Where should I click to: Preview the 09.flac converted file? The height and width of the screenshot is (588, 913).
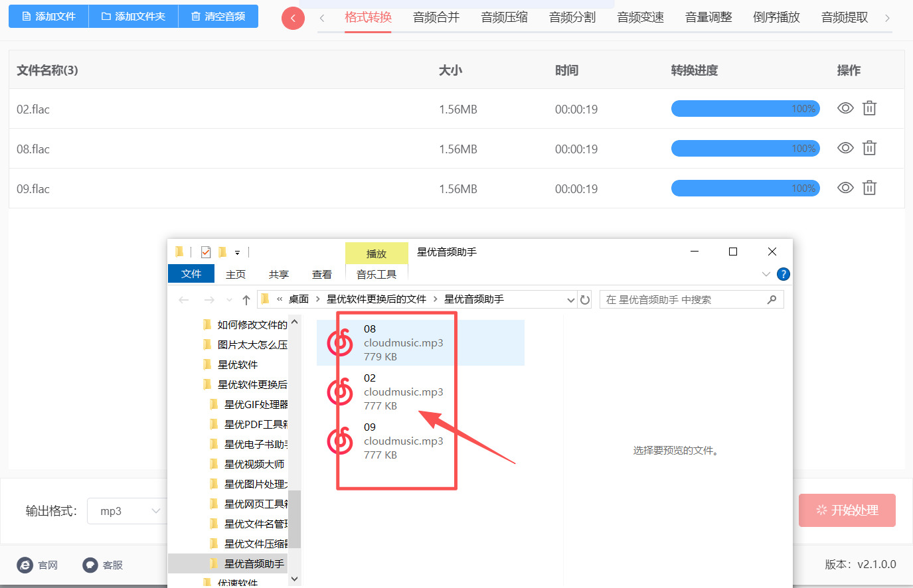[x=845, y=188]
